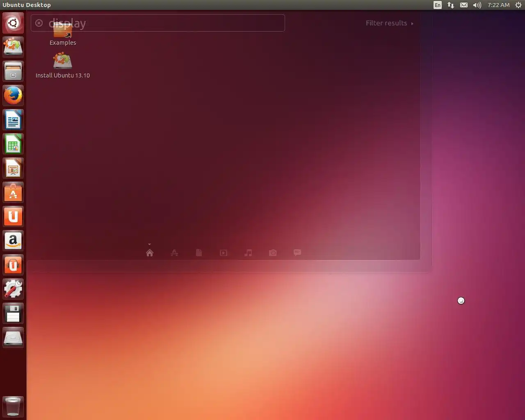
Task: Launch Install Ubuntu from the launcher
Action: point(13,47)
